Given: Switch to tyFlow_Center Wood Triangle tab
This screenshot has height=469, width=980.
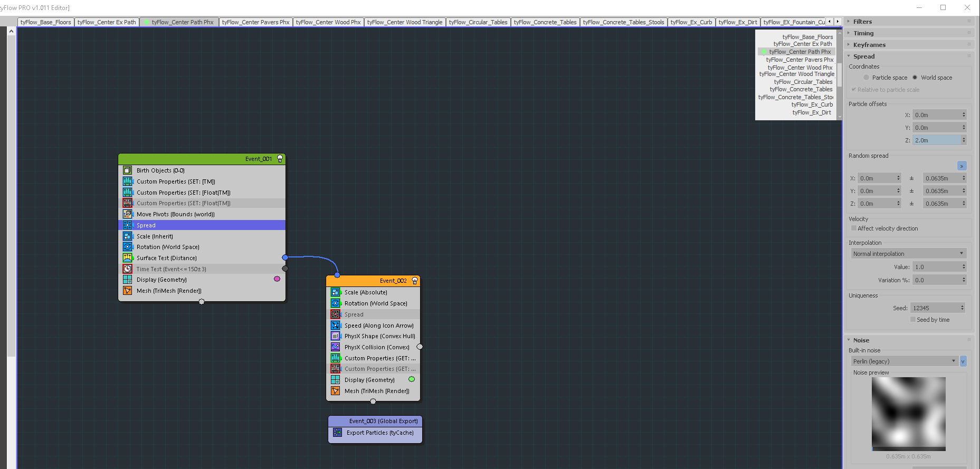Looking at the screenshot, I should click(x=404, y=22).
